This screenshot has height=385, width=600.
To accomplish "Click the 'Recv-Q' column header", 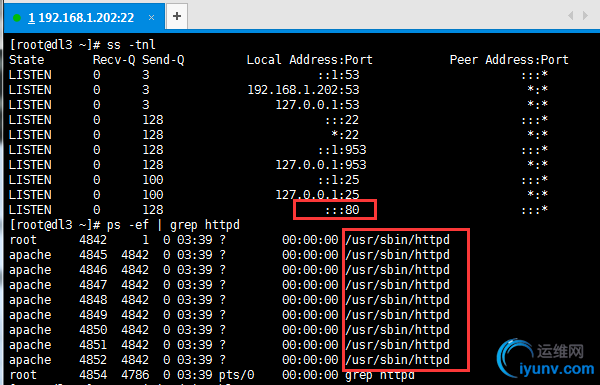I will 114,60.
